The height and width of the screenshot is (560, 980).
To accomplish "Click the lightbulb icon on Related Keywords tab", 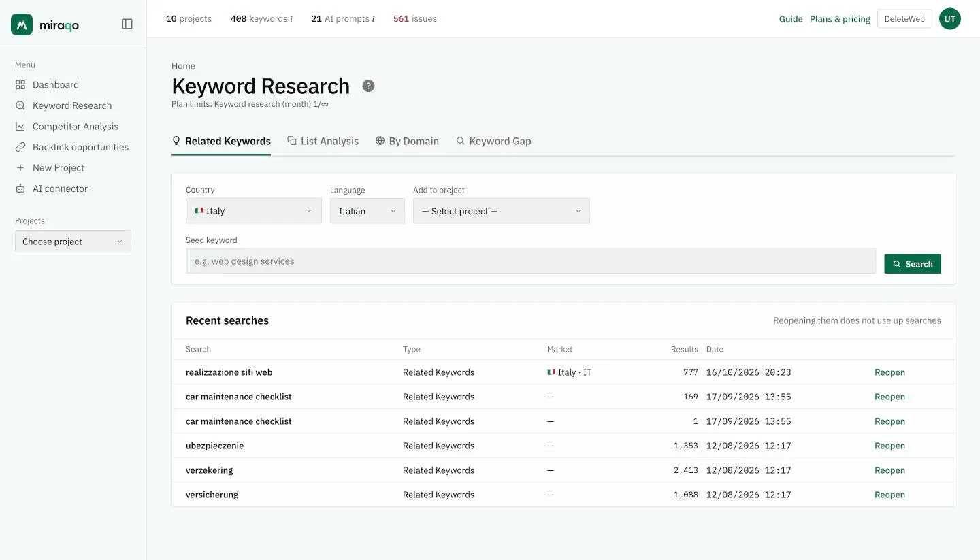I will [176, 141].
